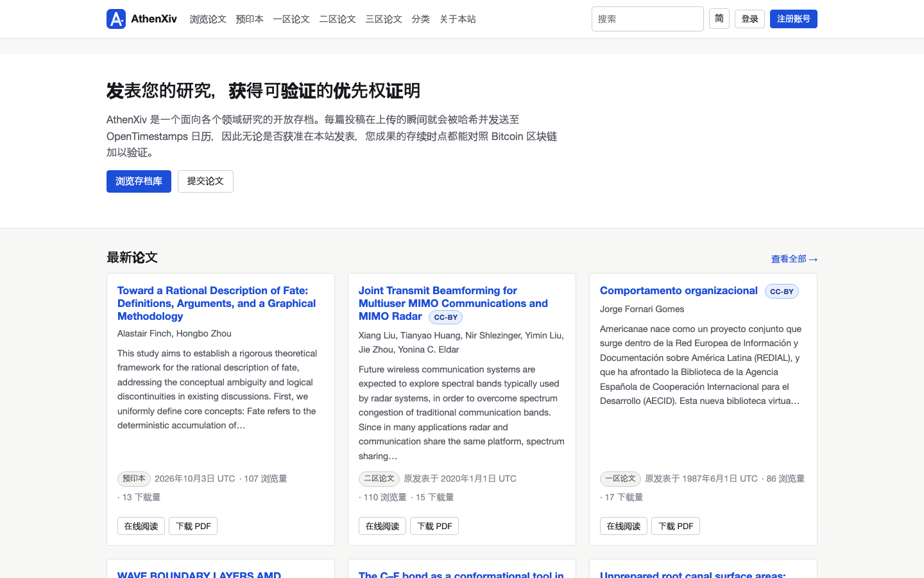
Task: Select 二区论文 in the top navigation
Action: tap(338, 19)
